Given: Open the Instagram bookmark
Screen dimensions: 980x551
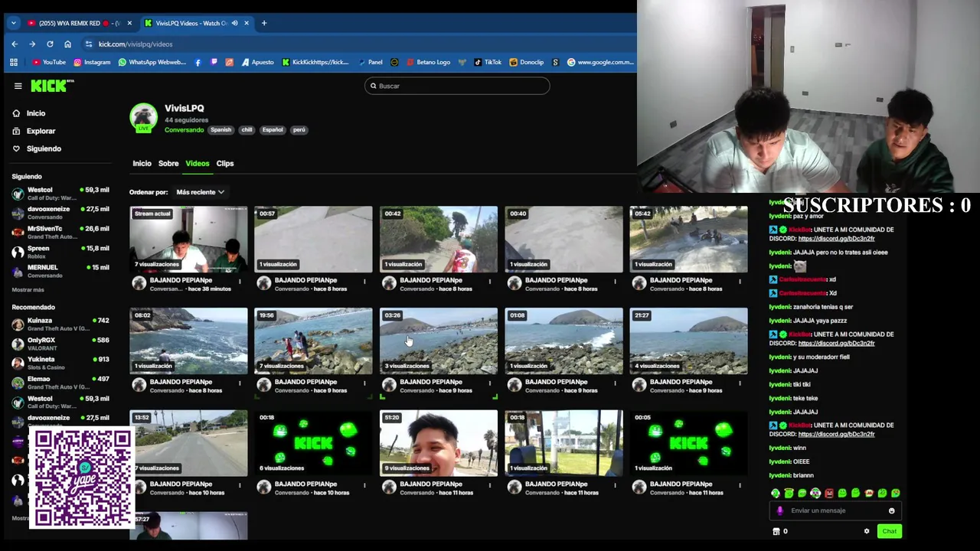Looking at the screenshot, I should click(92, 62).
